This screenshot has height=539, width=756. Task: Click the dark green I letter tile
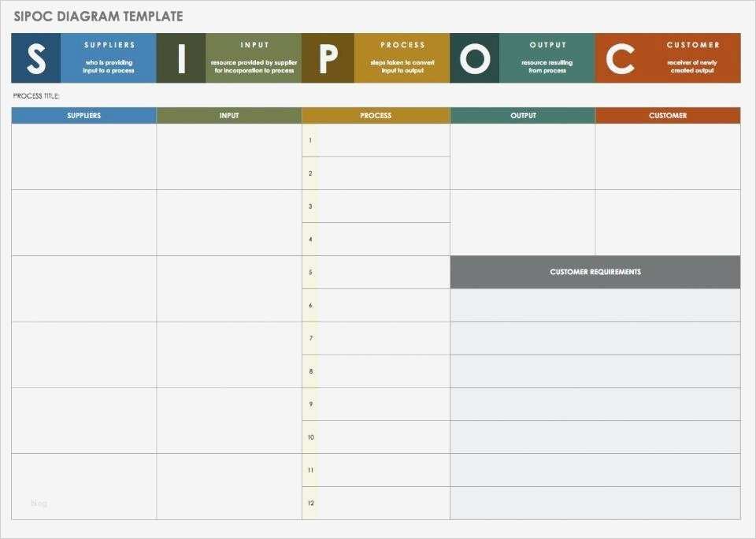point(181,58)
